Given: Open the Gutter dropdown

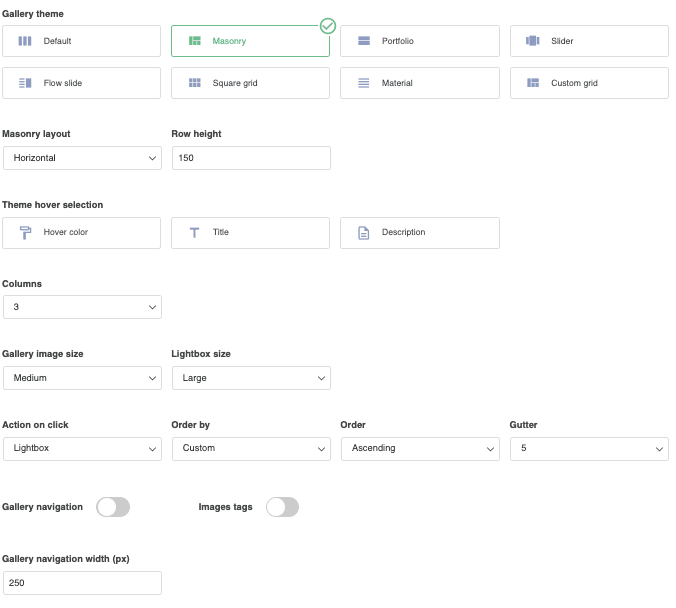Looking at the screenshot, I should 589,448.
